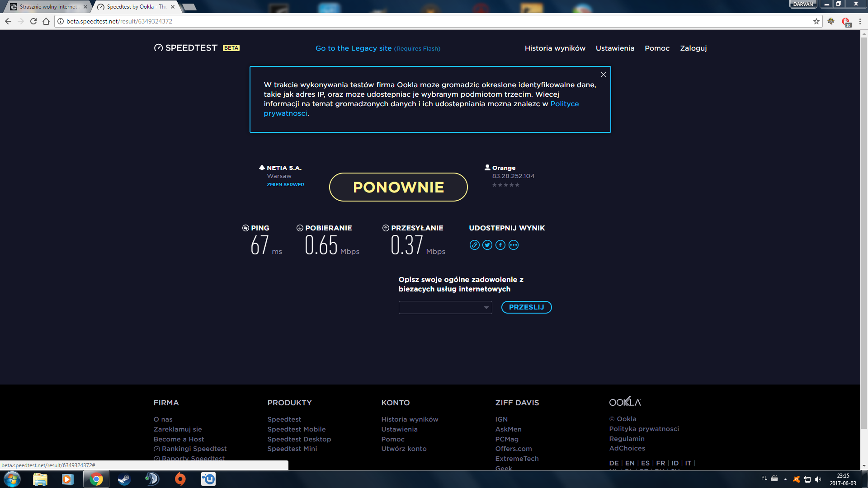Open the Chrome menu
The image size is (868, 488).
pos(860,21)
